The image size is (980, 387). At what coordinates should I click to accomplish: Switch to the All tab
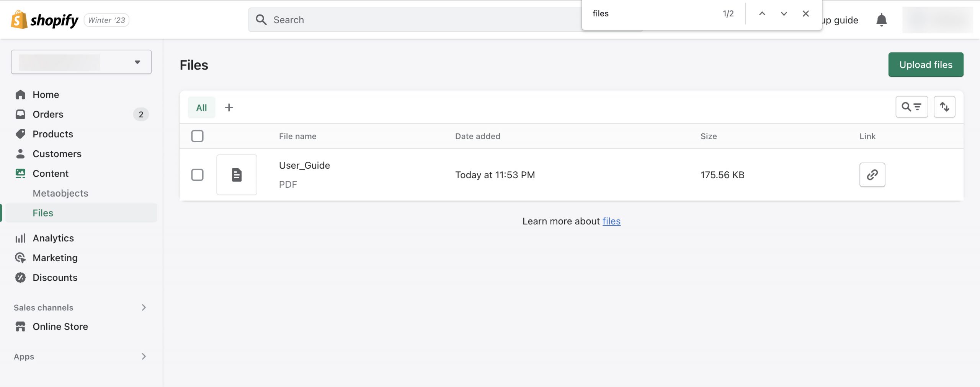201,107
